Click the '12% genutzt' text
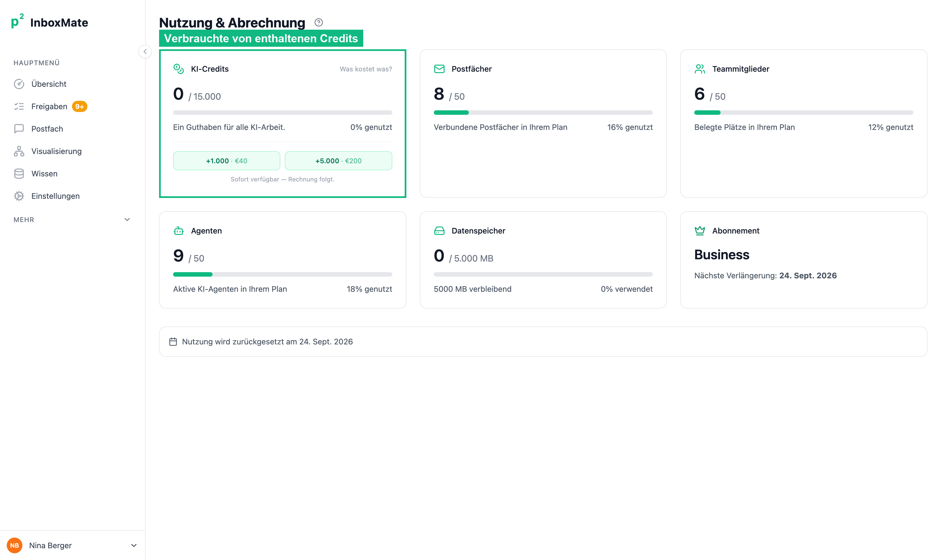The height and width of the screenshot is (560, 941). 891,127
